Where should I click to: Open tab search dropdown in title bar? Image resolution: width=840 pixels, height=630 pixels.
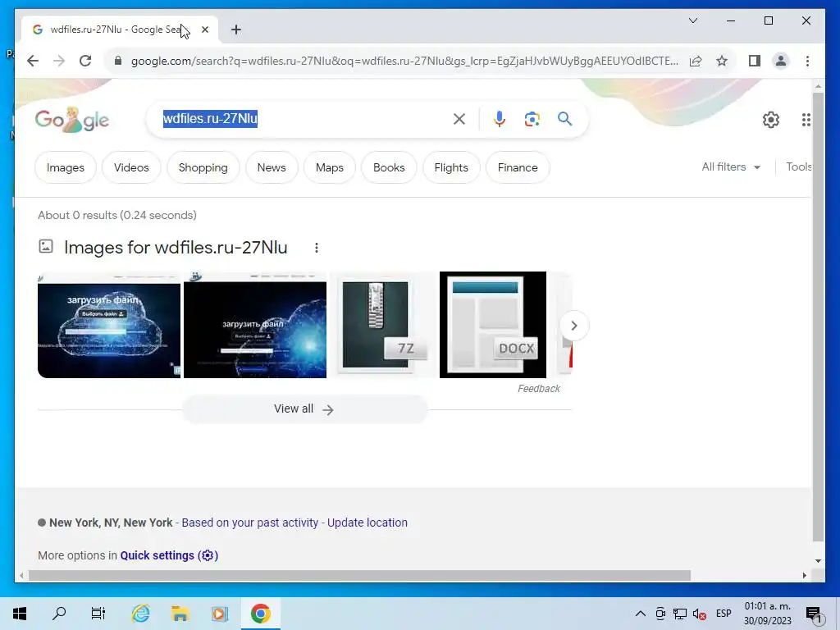click(692, 21)
